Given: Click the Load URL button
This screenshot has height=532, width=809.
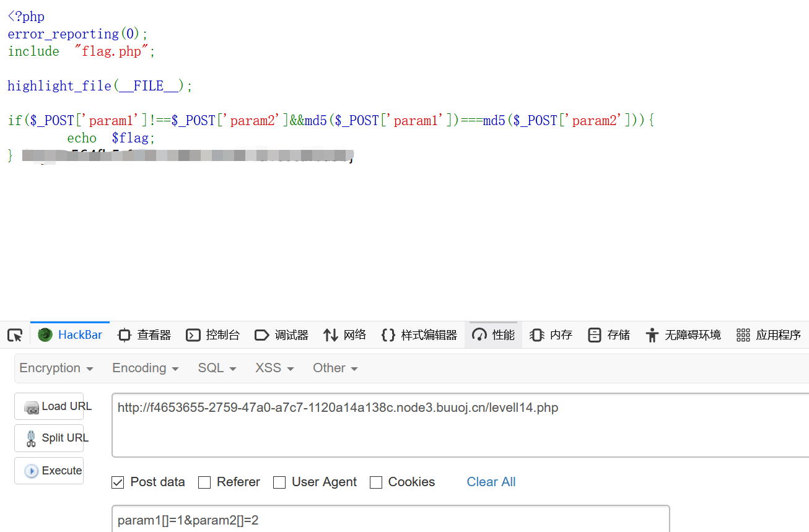Looking at the screenshot, I should (x=49, y=406).
